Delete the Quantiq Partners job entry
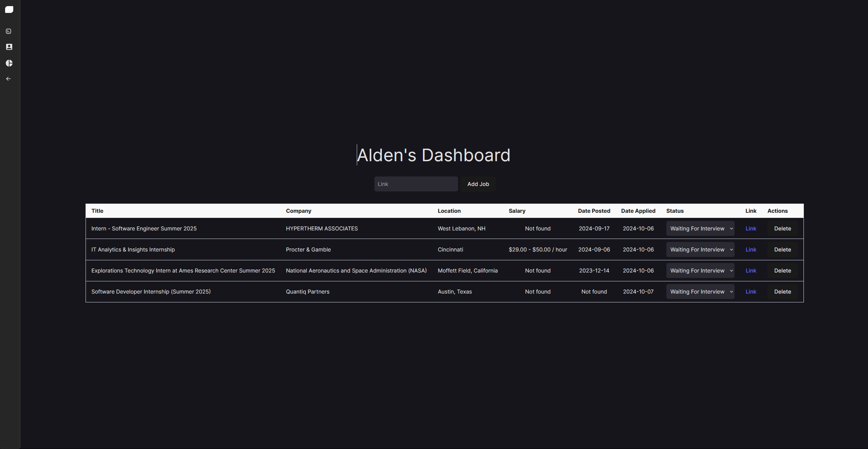The height and width of the screenshot is (449, 868). pyautogui.click(x=782, y=292)
